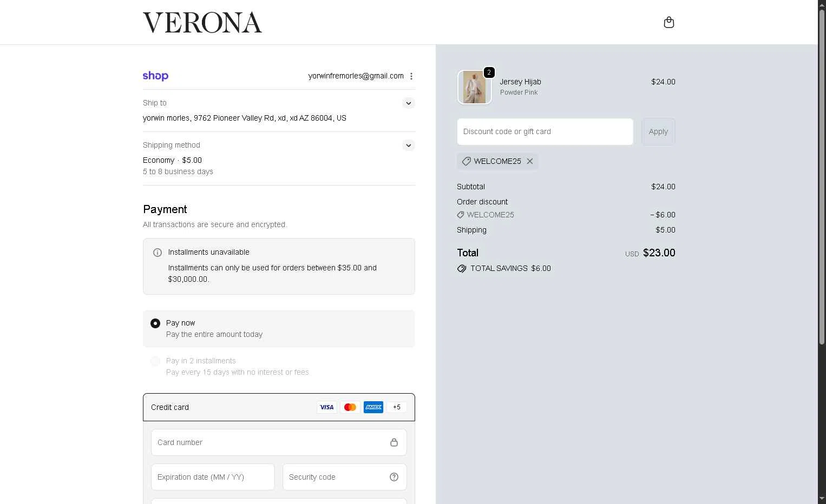Screen dimensions: 826x504
Task: Click the Shop Pay logo
Action: coord(155,76)
